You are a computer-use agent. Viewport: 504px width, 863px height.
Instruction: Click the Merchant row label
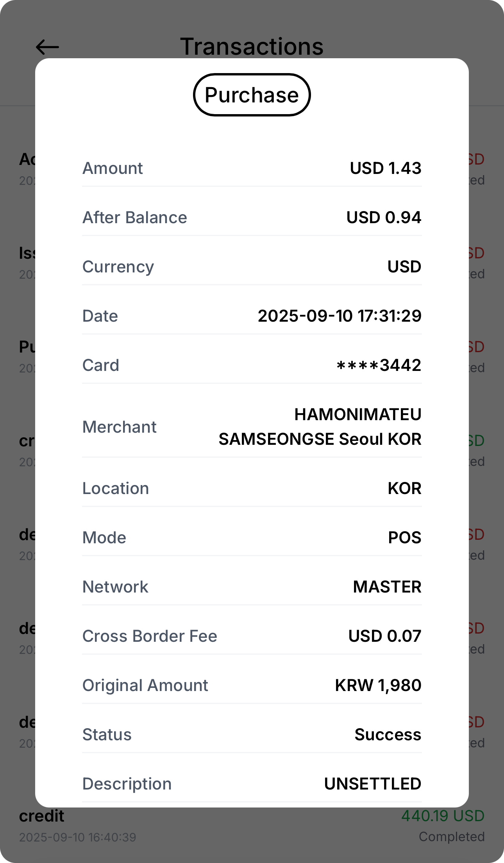[119, 427]
